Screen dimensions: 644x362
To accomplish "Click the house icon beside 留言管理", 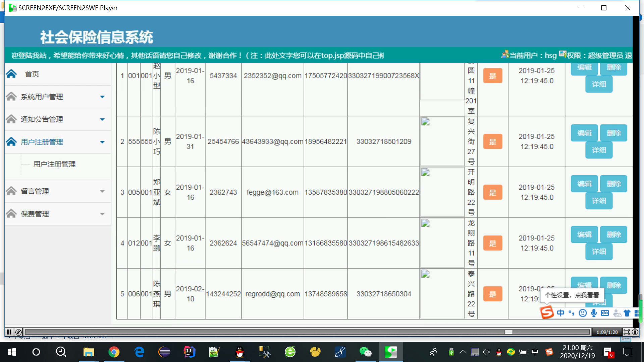I will (11, 191).
